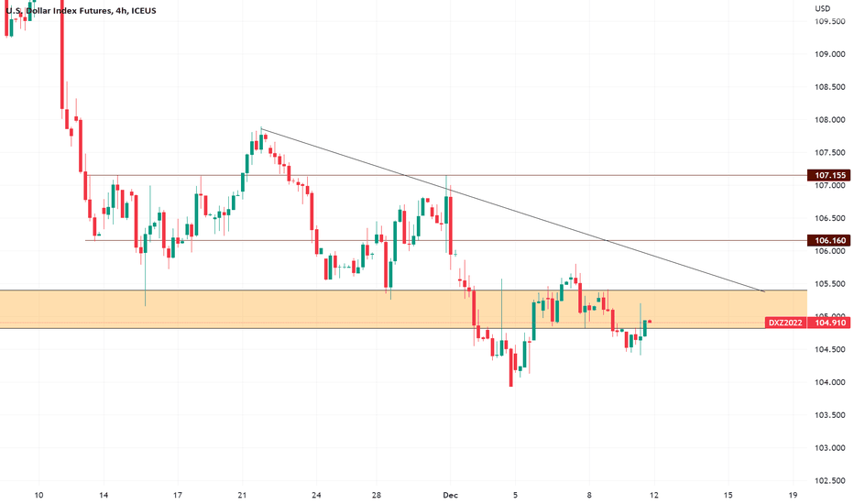Click the chart title U.S. Dollar Index Futures
The height and width of the screenshot is (504, 854).
point(59,10)
